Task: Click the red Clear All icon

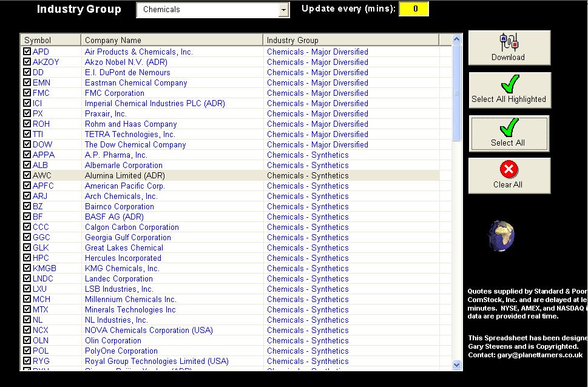Action: pos(509,170)
